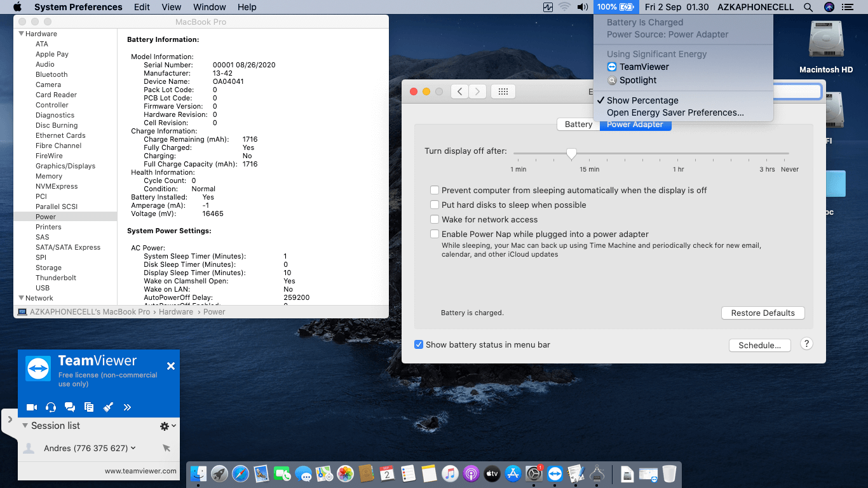Open the Help menu
868x488 pixels.
click(247, 7)
